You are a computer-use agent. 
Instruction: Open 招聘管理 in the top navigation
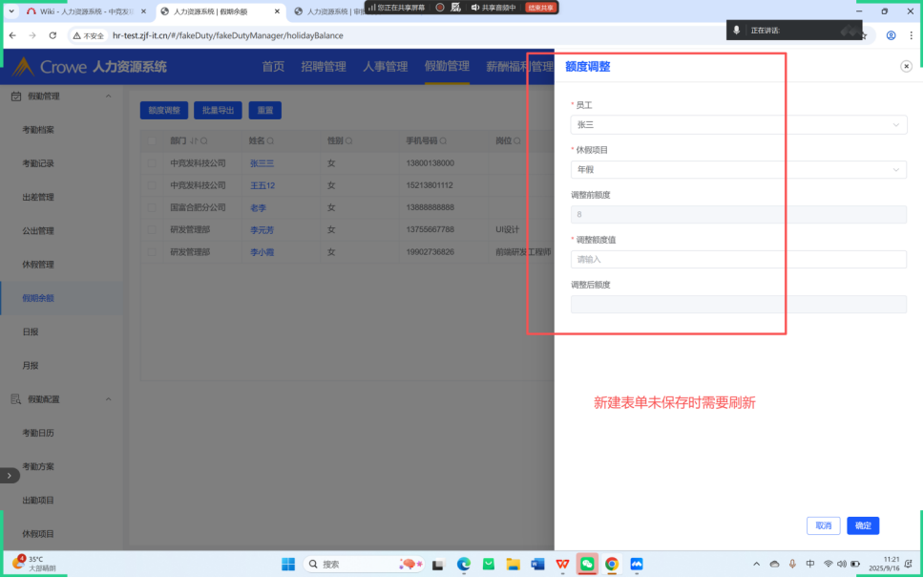[324, 67]
